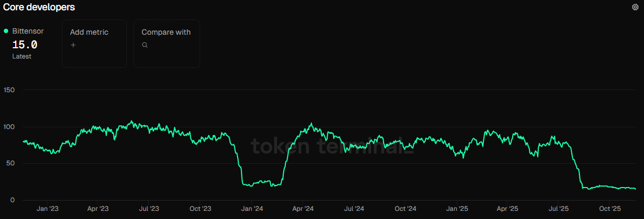Image resolution: width=644 pixels, height=219 pixels.
Task: Click the plus icon under Add metric
Action: (73, 45)
